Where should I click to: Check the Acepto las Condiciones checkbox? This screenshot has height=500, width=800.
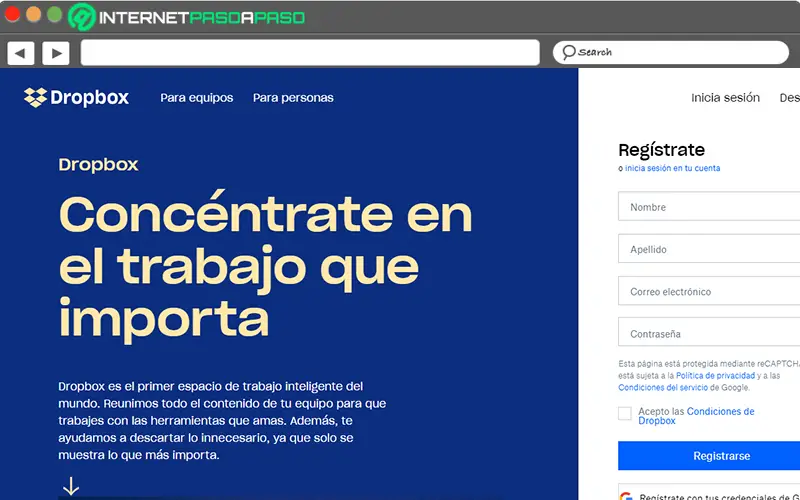(624, 413)
